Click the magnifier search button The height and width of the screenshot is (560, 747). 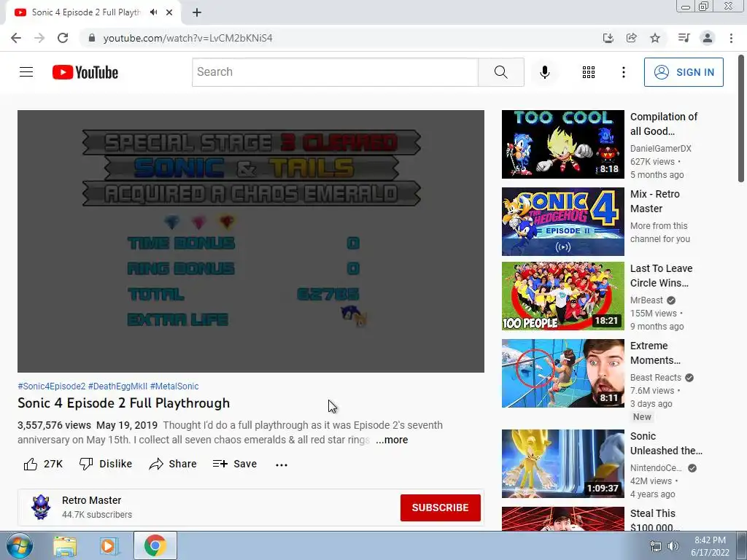(500, 72)
